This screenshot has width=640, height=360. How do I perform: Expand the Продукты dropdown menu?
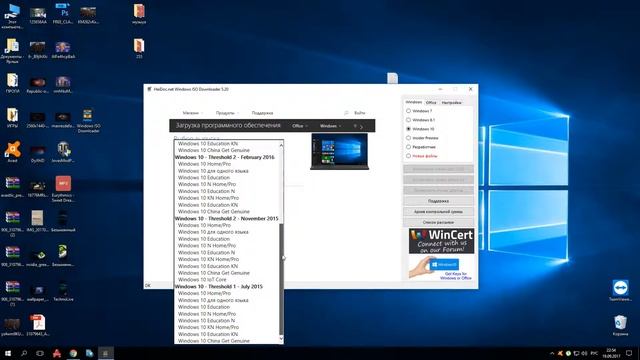[227, 113]
